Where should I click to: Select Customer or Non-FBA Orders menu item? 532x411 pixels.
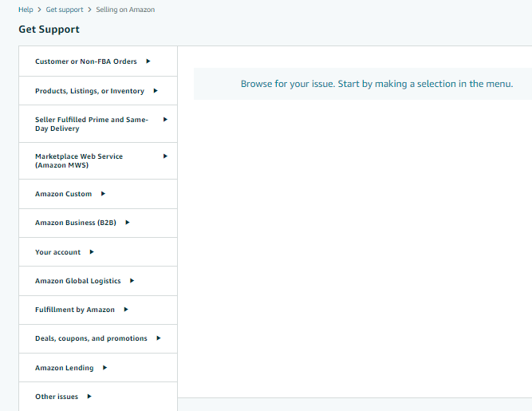pos(98,61)
